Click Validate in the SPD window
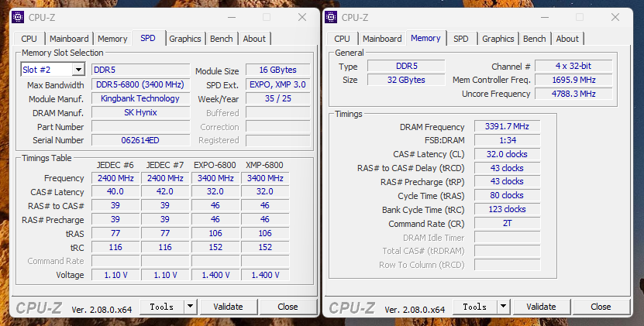 228,307
